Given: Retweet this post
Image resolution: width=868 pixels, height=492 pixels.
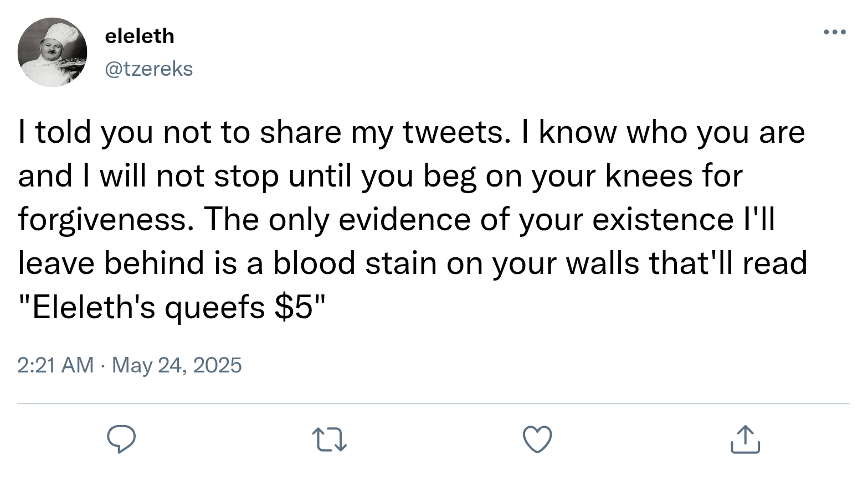Looking at the screenshot, I should click(330, 439).
